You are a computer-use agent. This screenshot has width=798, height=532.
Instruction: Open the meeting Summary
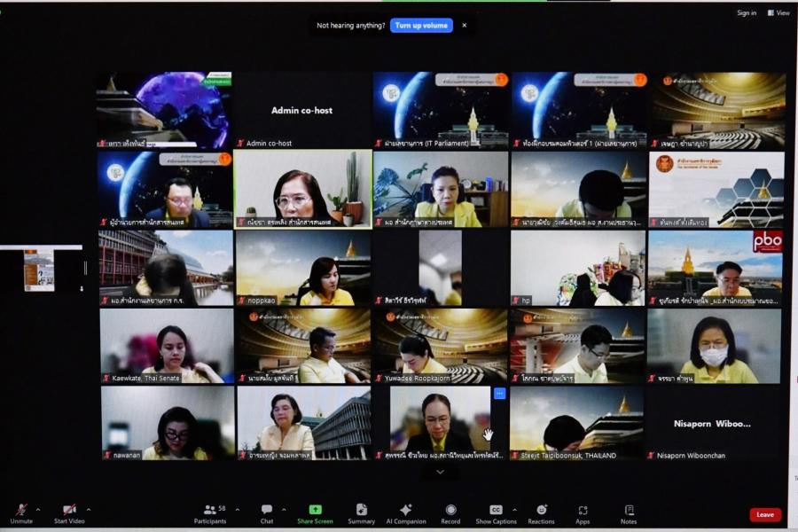[x=361, y=513]
